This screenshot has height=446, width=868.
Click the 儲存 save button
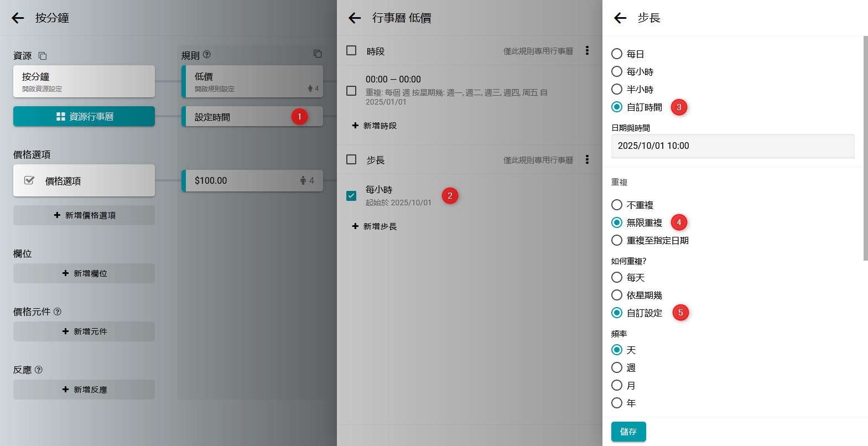(628, 432)
